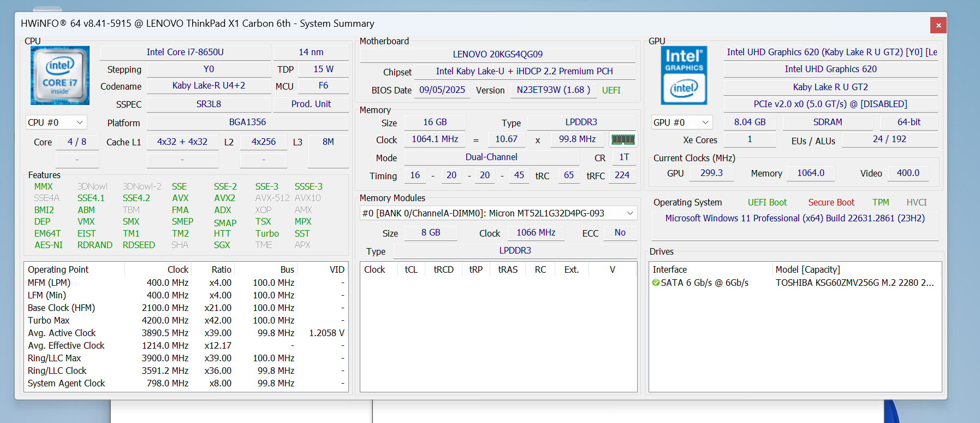980x423 pixels.
Task: Open the GPU #0 selector dropdown
Action: coord(682,122)
